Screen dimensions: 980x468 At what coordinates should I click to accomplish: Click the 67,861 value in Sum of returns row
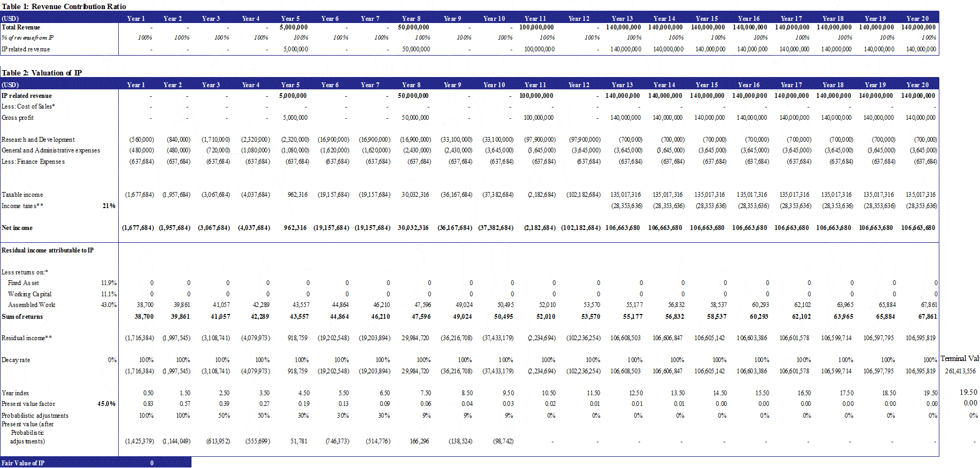928,317
